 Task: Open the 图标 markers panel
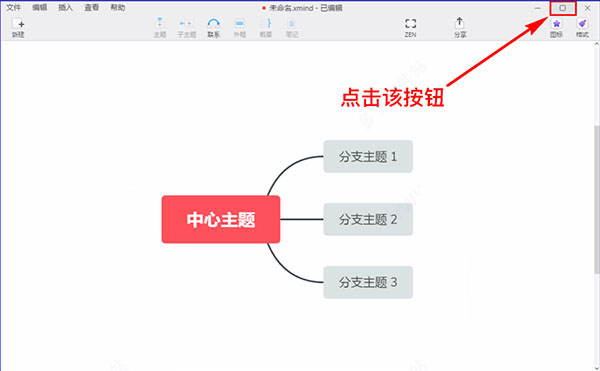pyautogui.click(x=556, y=28)
